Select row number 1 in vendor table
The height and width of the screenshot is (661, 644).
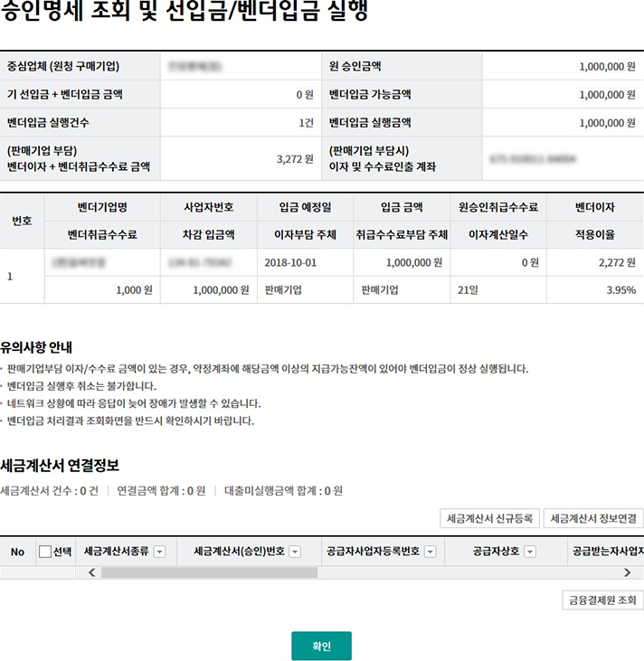tap(10, 276)
